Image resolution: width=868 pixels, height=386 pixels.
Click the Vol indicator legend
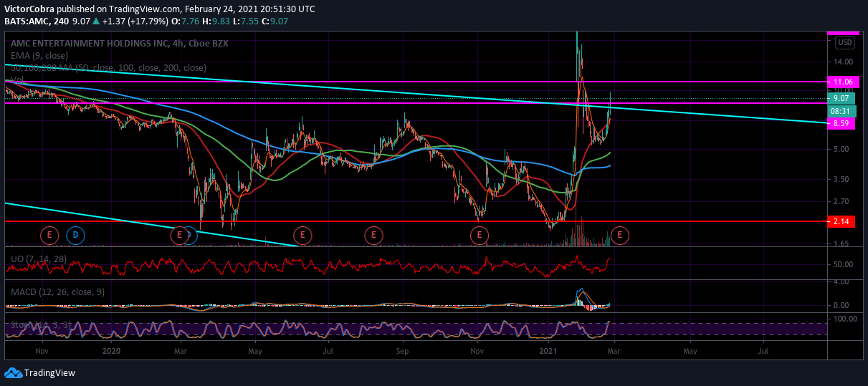[x=17, y=79]
